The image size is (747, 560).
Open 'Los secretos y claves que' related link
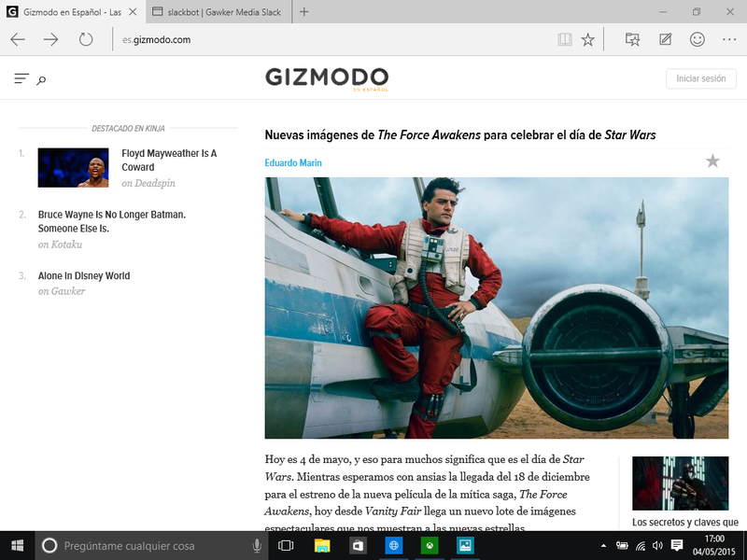tap(685, 523)
